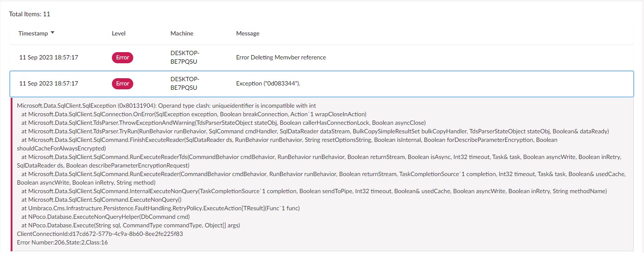Click the selected row's timestamp
This screenshot has width=644, height=253.
point(49,84)
